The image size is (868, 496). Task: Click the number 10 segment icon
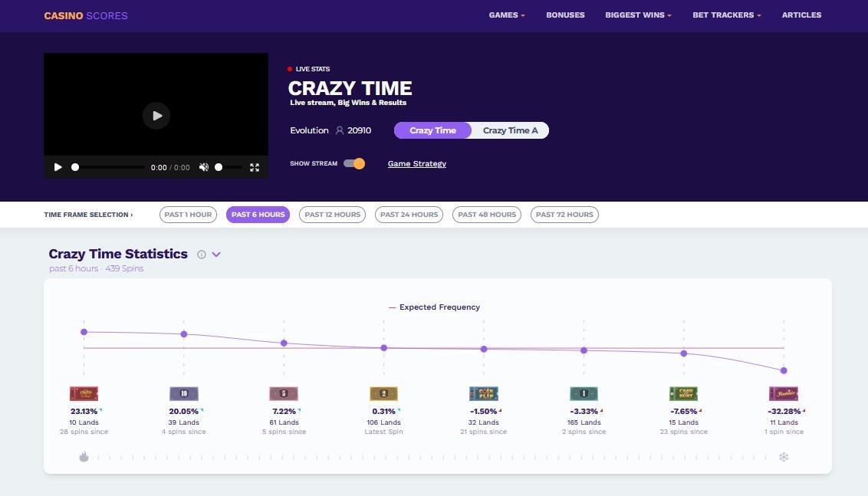pyautogui.click(x=184, y=393)
